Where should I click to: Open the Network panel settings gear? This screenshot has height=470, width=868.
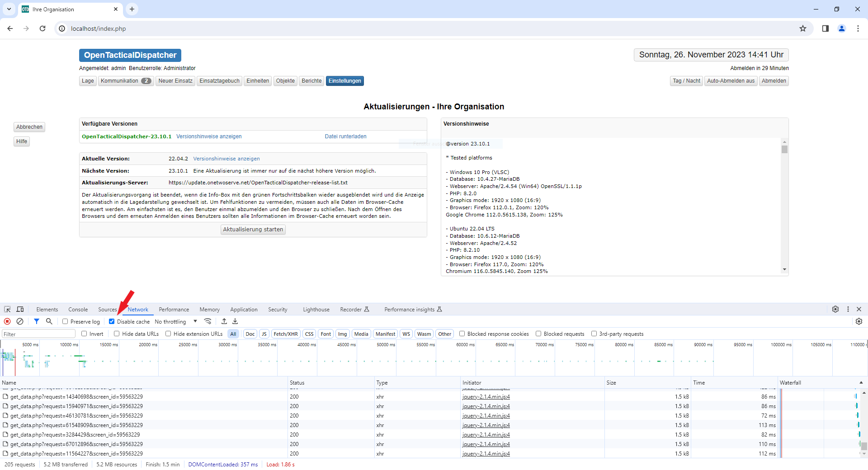(859, 321)
